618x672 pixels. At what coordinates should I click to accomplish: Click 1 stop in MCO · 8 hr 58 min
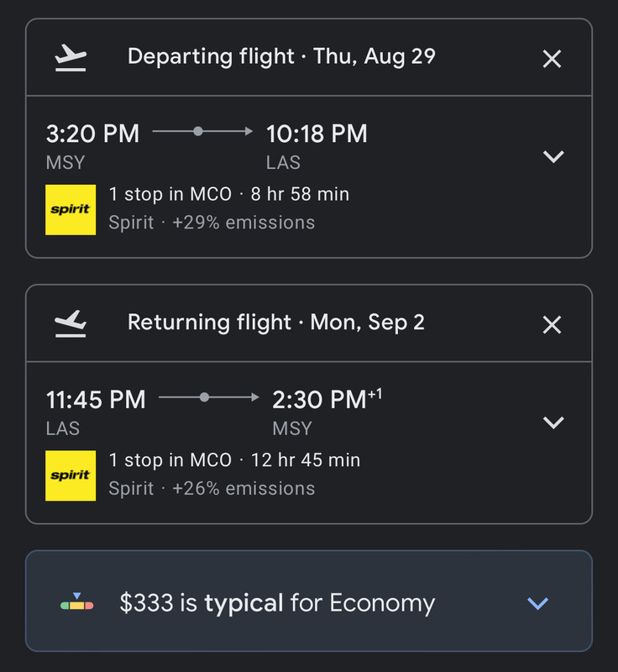(x=229, y=195)
